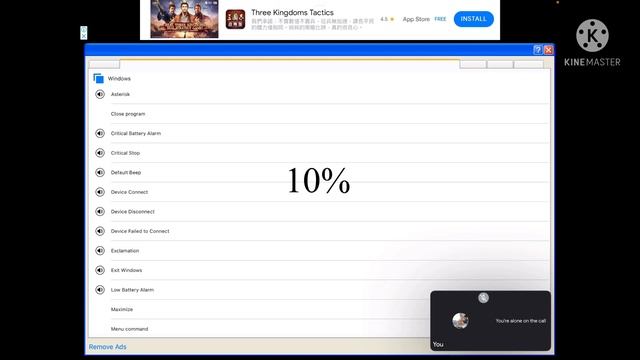Click the speaker icon next to Asterisk
Viewport: 640px width, 360px height.
100,94
